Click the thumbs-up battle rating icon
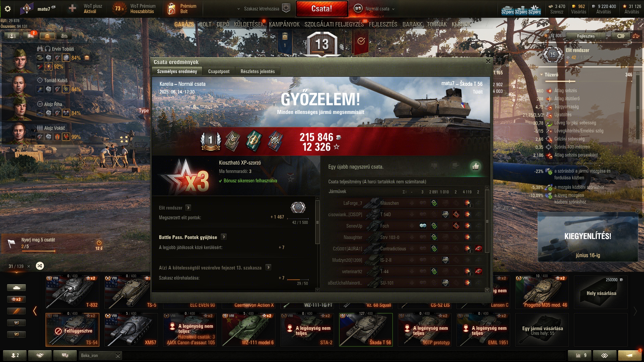 click(x=475, y=166)
